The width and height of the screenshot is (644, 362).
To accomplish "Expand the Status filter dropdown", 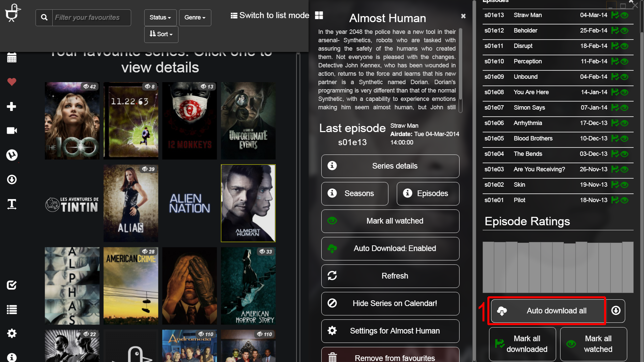I will coord(160,17).
